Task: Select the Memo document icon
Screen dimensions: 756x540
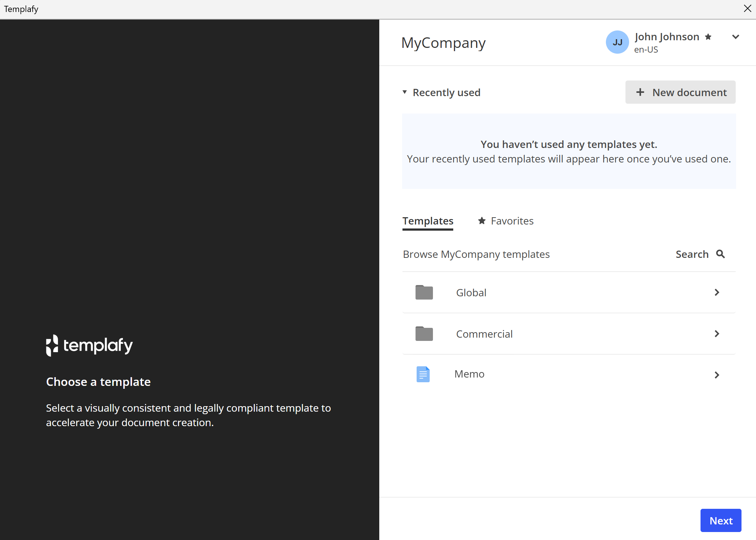Action: (423, 374)
